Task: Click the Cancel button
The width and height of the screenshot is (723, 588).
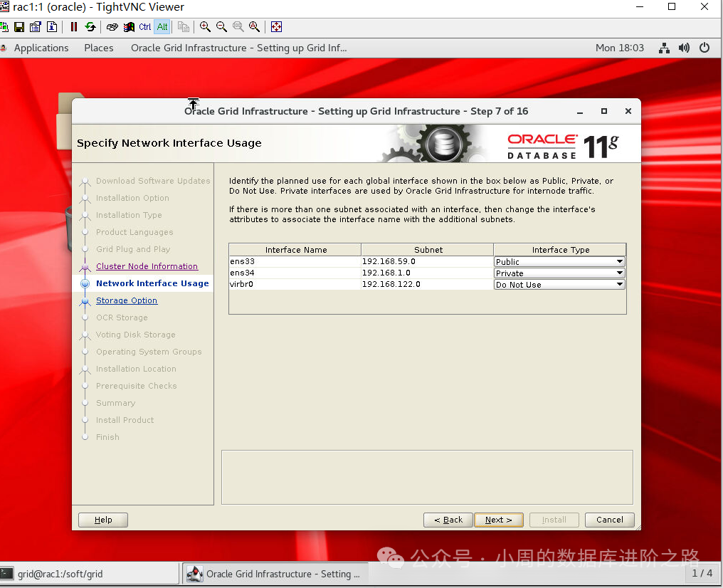Action: (610, 520)
